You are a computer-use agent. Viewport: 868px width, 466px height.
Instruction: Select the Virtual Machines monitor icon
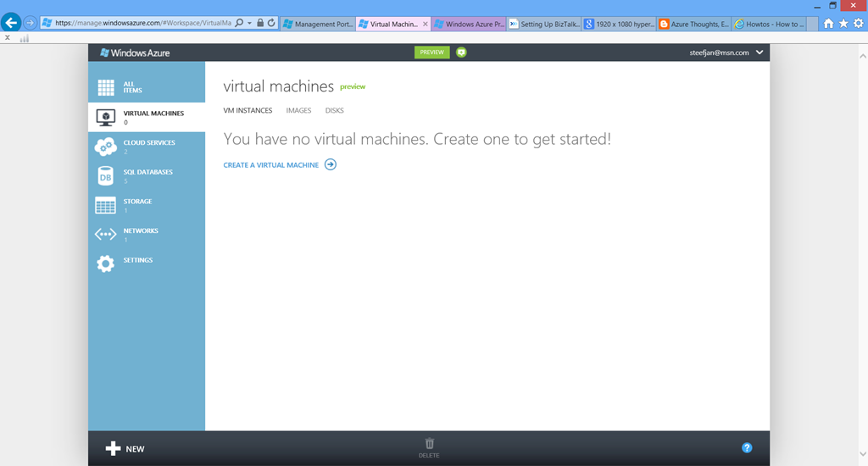[x=106, y=117]
